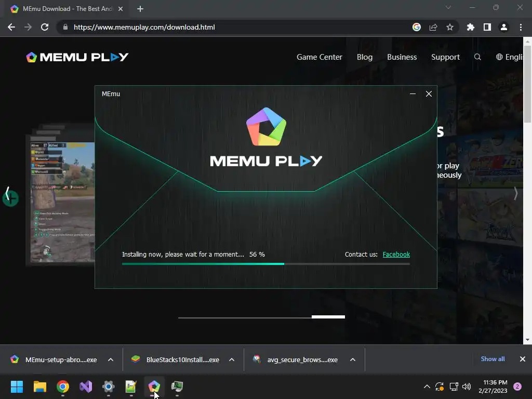The image size is (532, 399).
Task: Click the address bar URL field
Action: click(237, 27)
